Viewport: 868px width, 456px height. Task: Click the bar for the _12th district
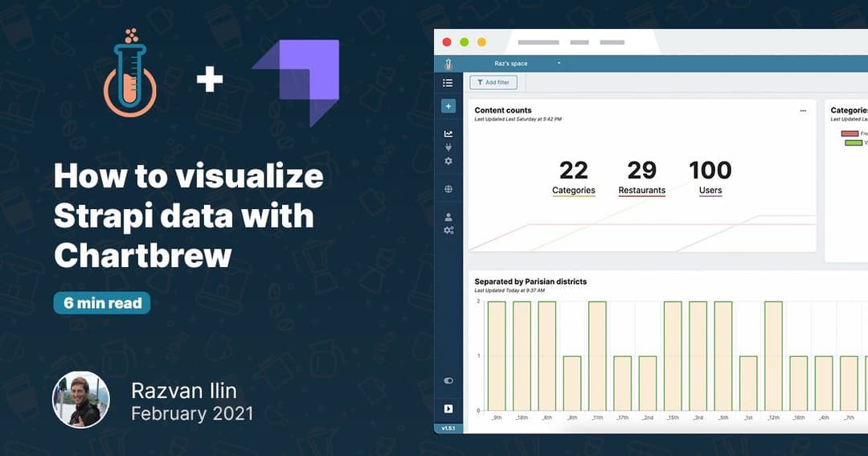[x=773, y=355]
